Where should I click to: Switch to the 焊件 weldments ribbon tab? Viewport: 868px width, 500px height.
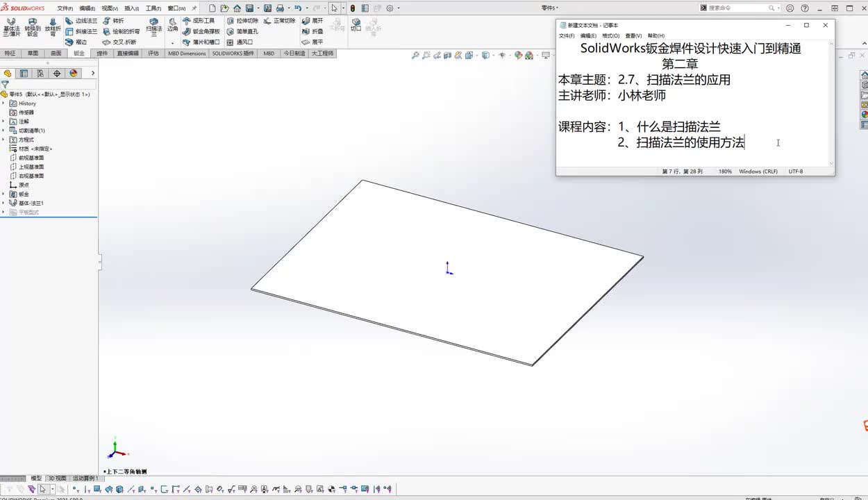(x=102, y=53)
